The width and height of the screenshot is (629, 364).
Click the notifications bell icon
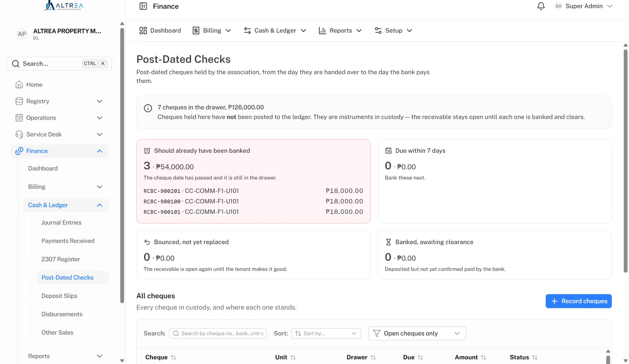coord(541,6)
